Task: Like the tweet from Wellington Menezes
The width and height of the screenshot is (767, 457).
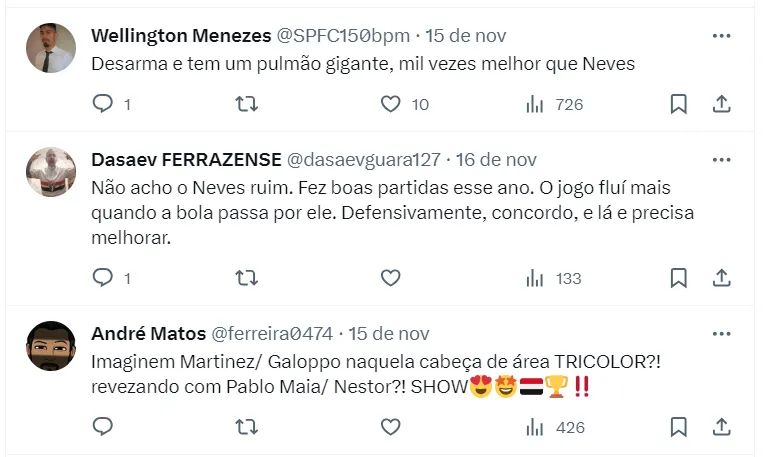Action: 391,104
